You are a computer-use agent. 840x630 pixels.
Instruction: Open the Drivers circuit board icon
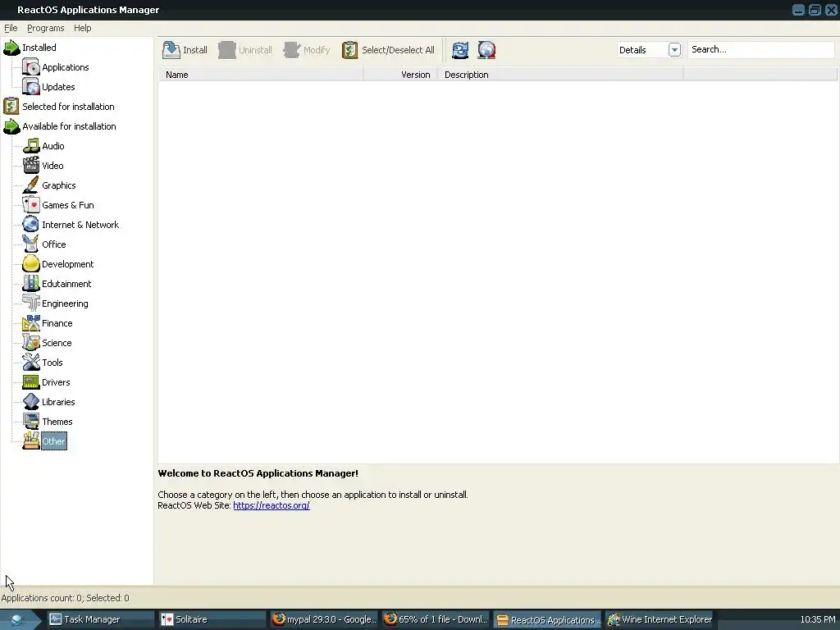pos(31,382)
